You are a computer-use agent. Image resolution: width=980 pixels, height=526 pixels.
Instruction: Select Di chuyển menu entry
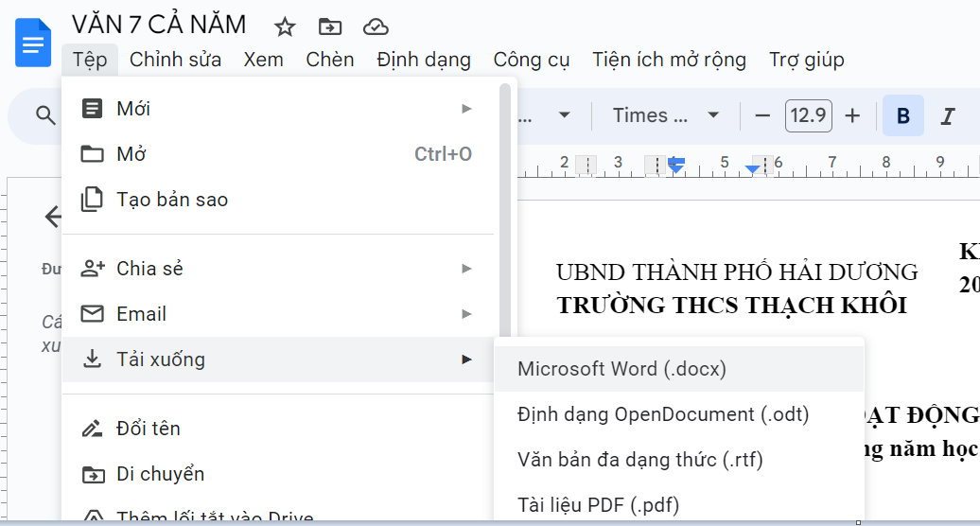(x=277, y=474)
